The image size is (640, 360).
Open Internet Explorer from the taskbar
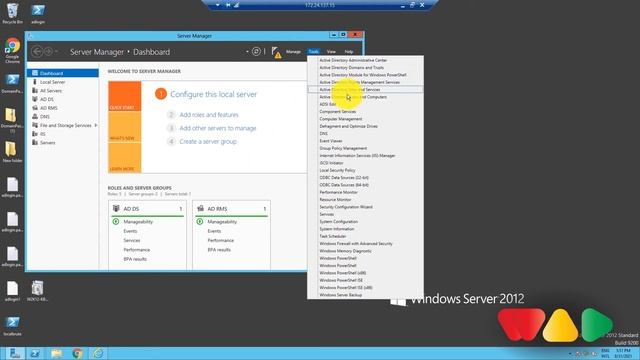click(98, 353)
